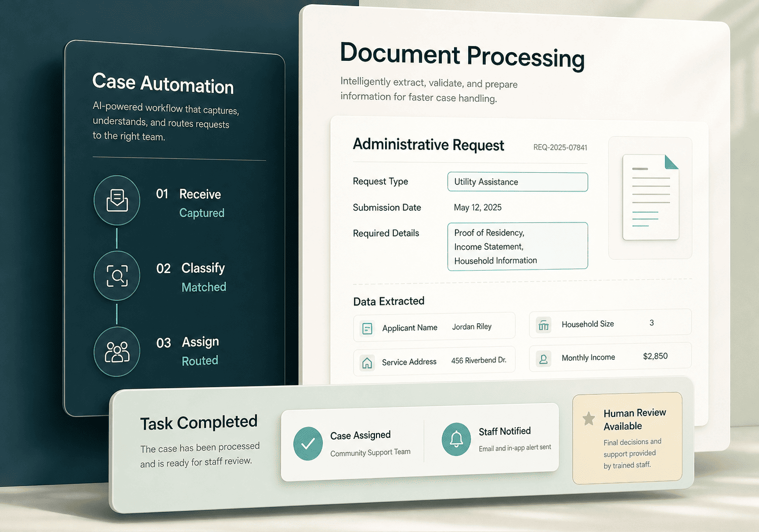Click the Household Size building icon

coord(544,325)
